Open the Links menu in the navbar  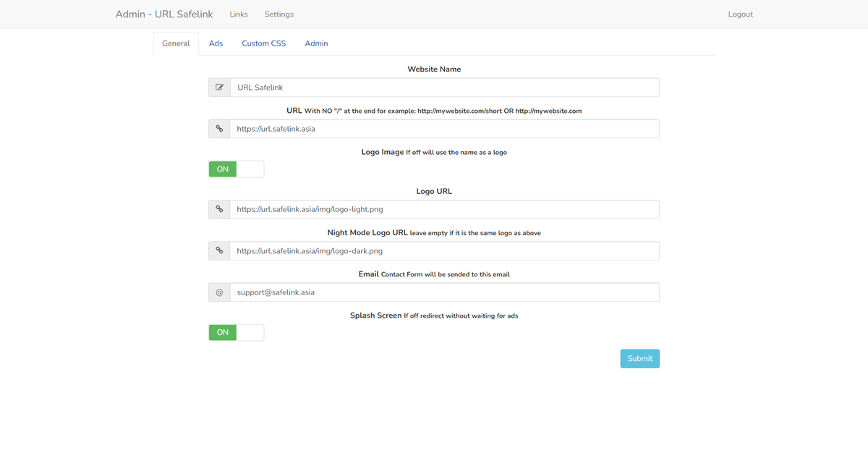[239, 14]
